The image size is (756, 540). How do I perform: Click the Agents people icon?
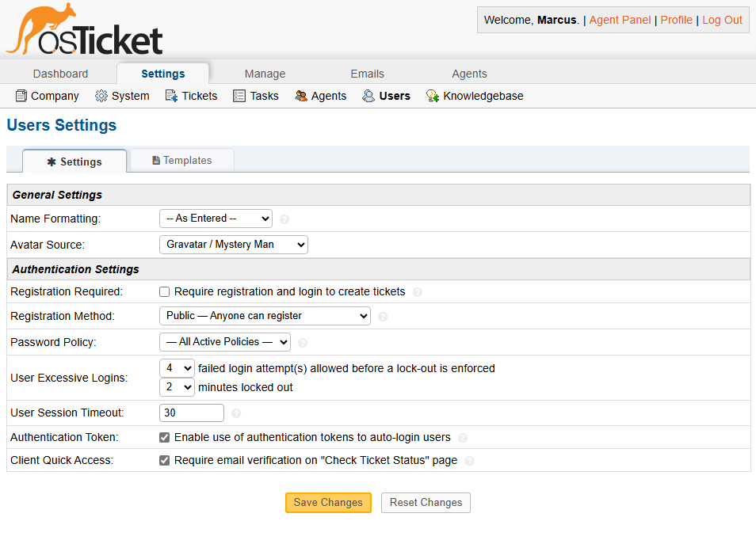[x=301, y=96]
